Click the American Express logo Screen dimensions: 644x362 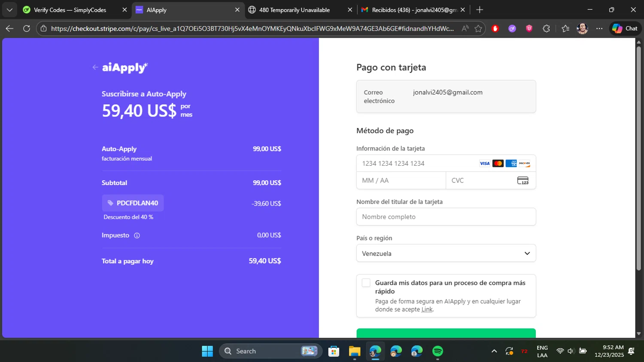click(511, 163)
